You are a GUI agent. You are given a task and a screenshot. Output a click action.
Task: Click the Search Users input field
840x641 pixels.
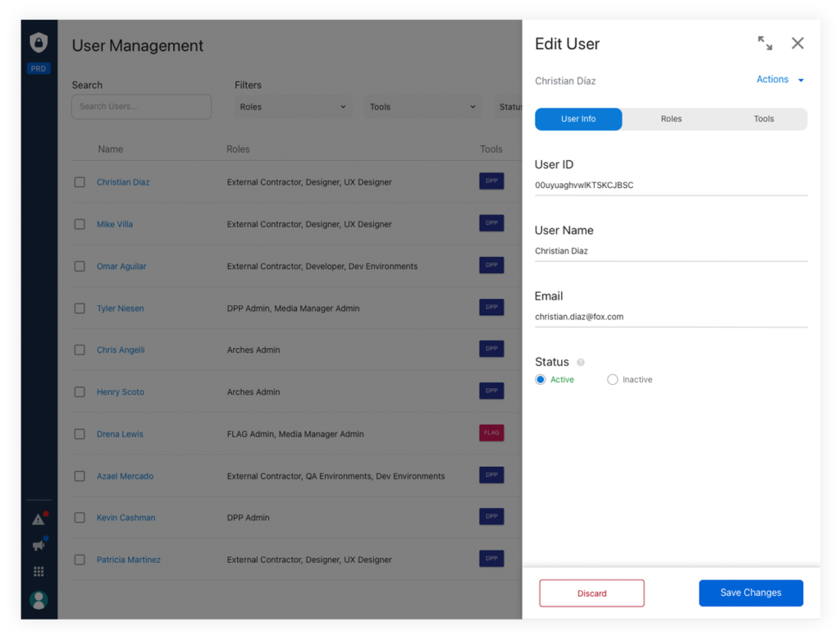point(141,107)
